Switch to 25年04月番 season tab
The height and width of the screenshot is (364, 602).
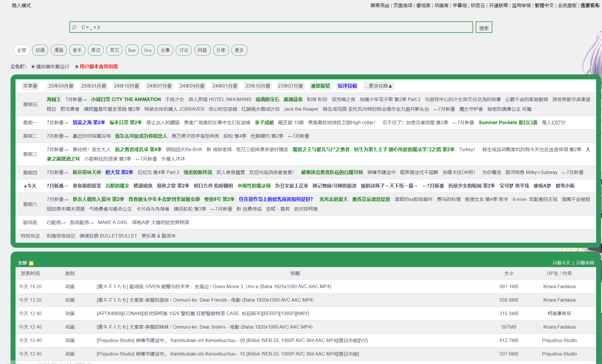(x=61, y=86)
